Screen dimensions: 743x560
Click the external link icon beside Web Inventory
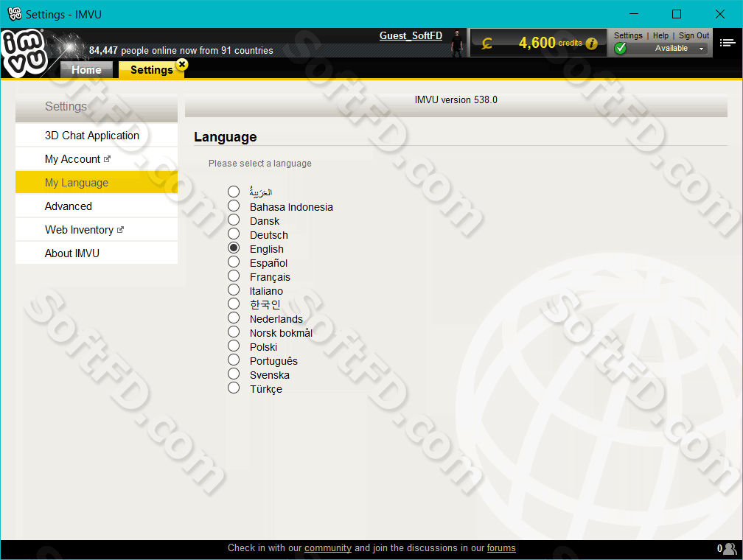pyautogui.click(x=120, y=230)
